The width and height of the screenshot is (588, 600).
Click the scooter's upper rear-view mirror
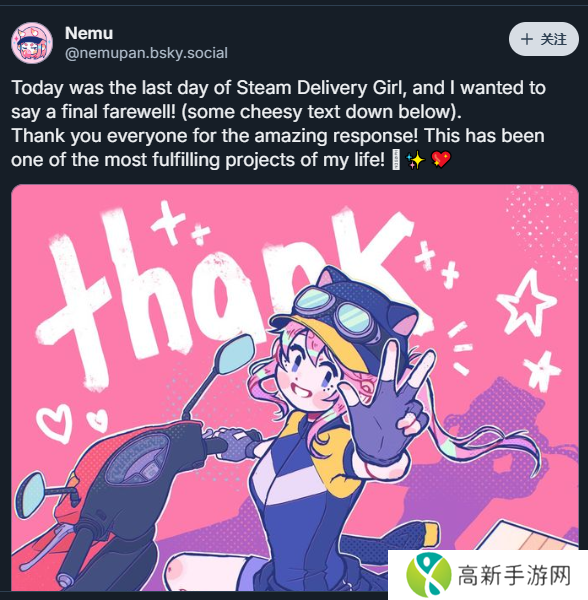pos(234,354)
